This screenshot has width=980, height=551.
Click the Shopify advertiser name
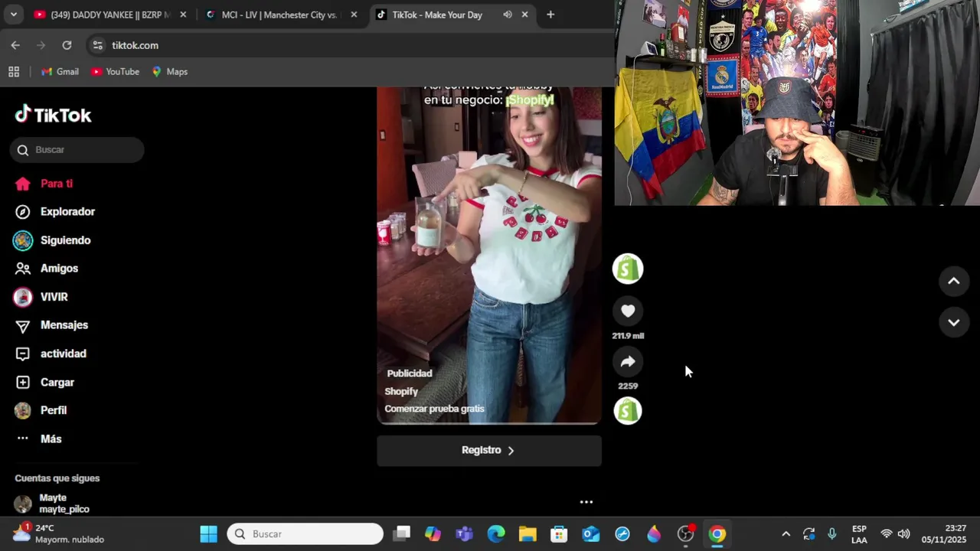(401, 391)
